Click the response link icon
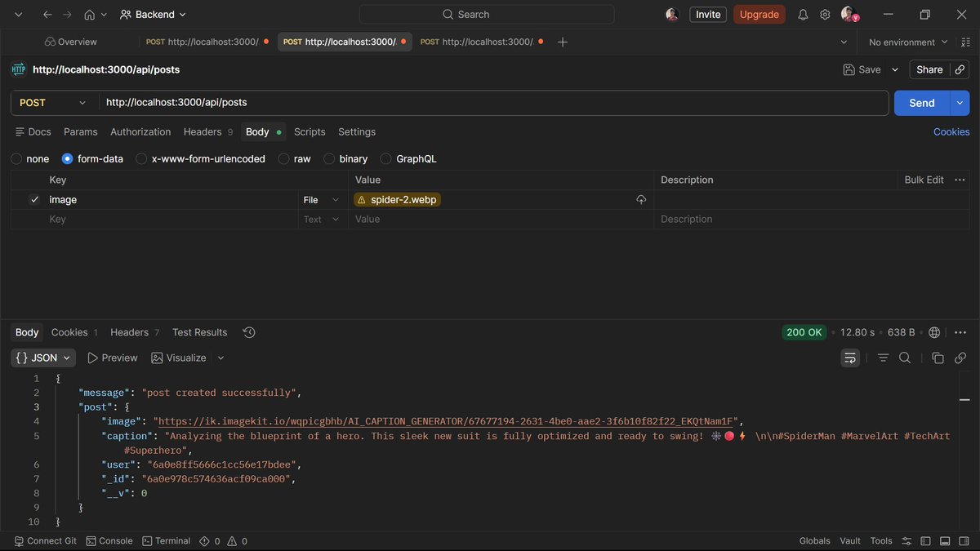The width and height of the screenshot is (980, 551). pos(960,358)
